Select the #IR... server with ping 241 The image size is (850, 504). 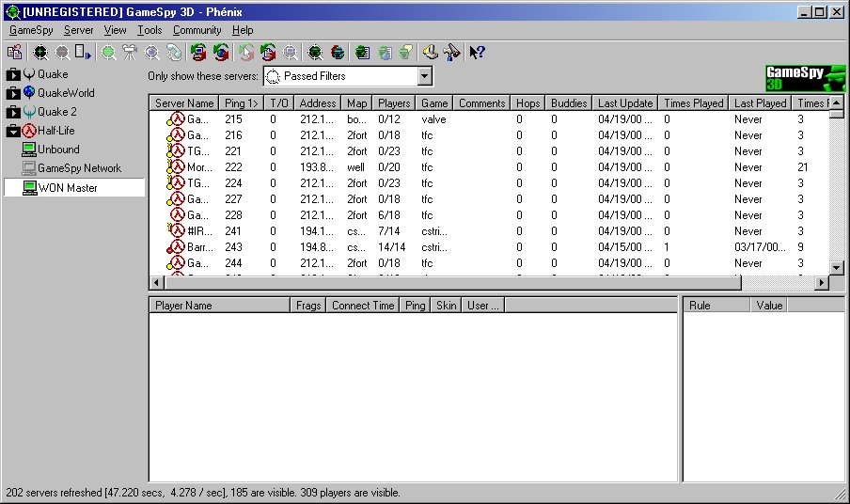tap(489, 231)
